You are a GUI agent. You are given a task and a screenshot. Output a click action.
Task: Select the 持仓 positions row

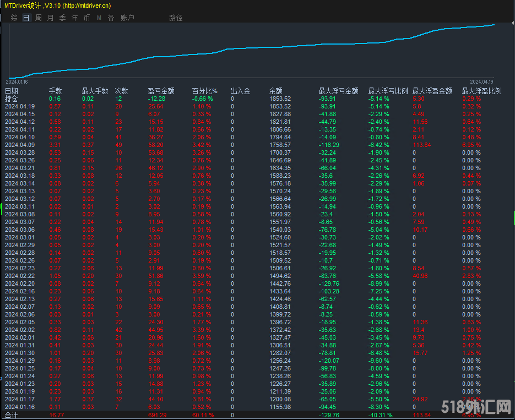click(x=12, y=99)
